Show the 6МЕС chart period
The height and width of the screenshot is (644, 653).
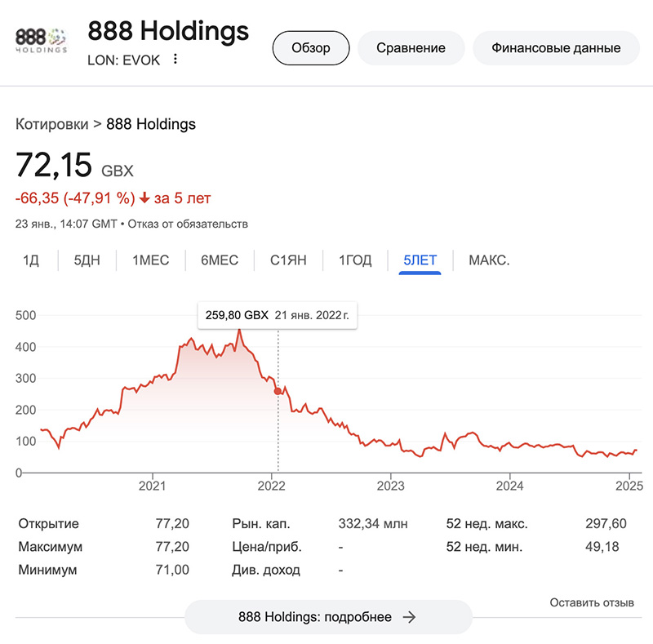[x=220, y=260]
